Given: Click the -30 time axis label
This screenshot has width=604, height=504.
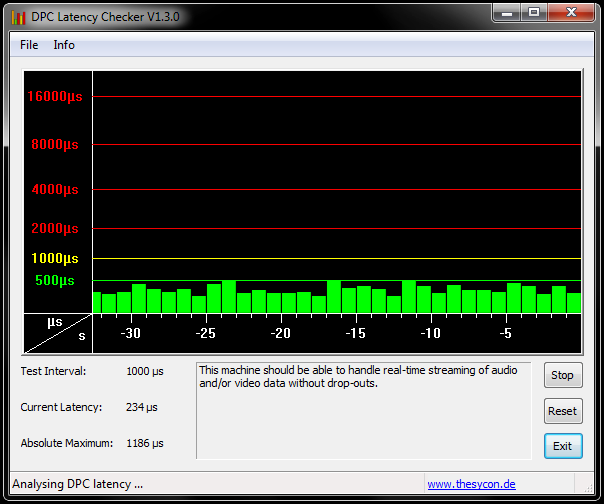Looking at the screenshot, I should [131, 333].
